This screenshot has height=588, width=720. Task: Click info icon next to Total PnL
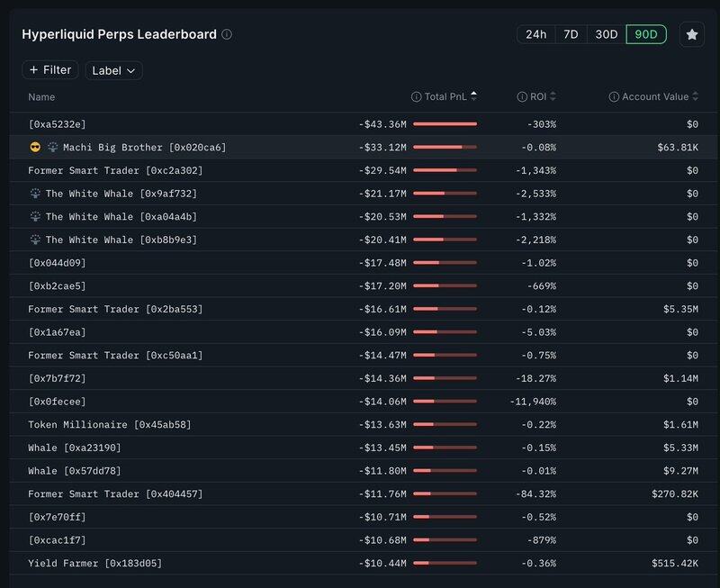(416, 96)
